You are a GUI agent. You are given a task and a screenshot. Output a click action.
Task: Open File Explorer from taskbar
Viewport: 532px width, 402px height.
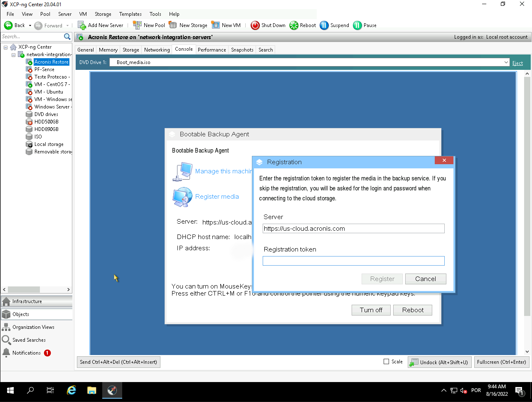(x=92, y=390)
